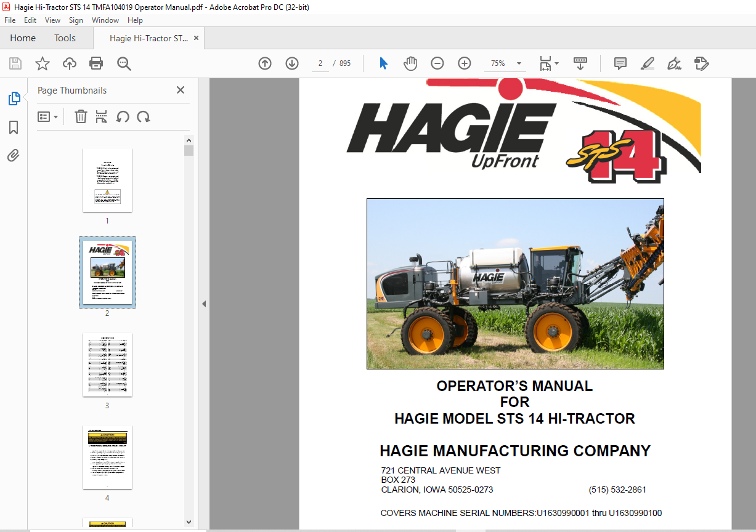The height and width of the screenshot is (532, 756).
Task: Click the sprayer photo in document
Action: [515, 284]
